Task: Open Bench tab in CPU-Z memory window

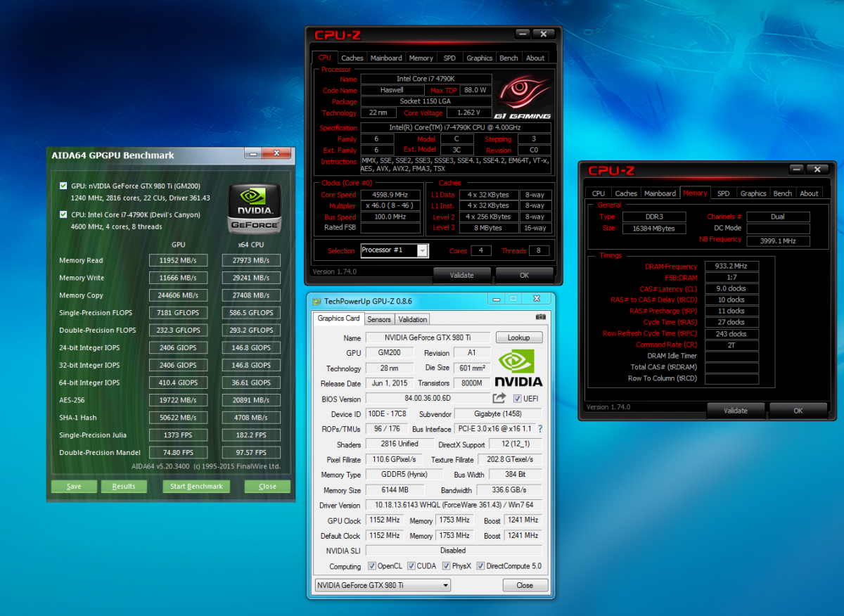Action: tap(783, 193)
